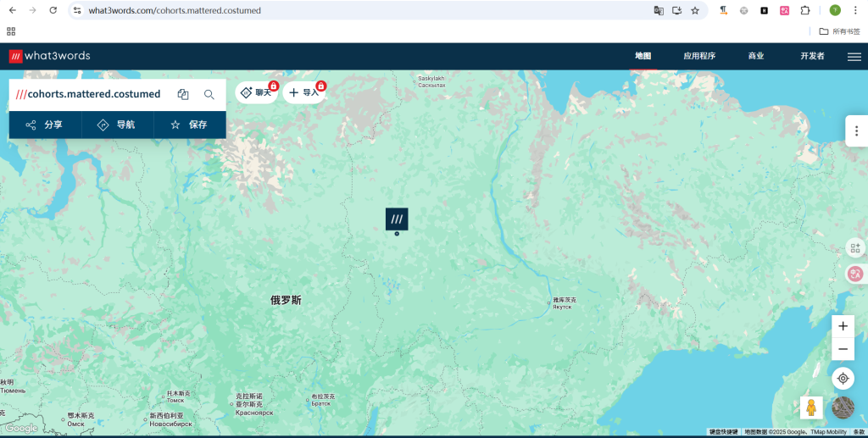
Task: Open the three-dot side panel expander
Action: tap(857, 131)
